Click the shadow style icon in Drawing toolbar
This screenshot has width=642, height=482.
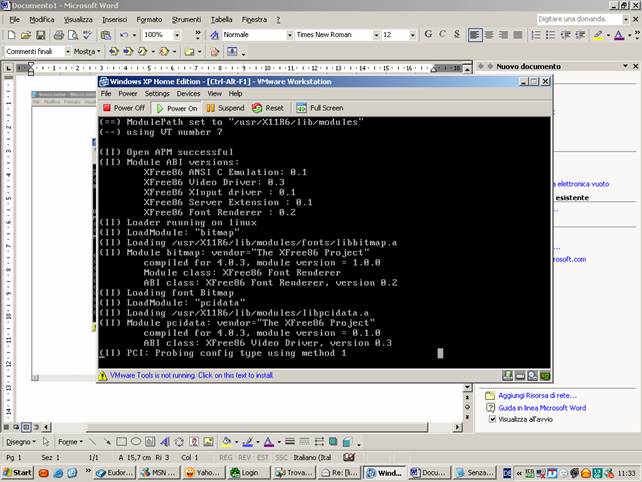tap(333, 441)
